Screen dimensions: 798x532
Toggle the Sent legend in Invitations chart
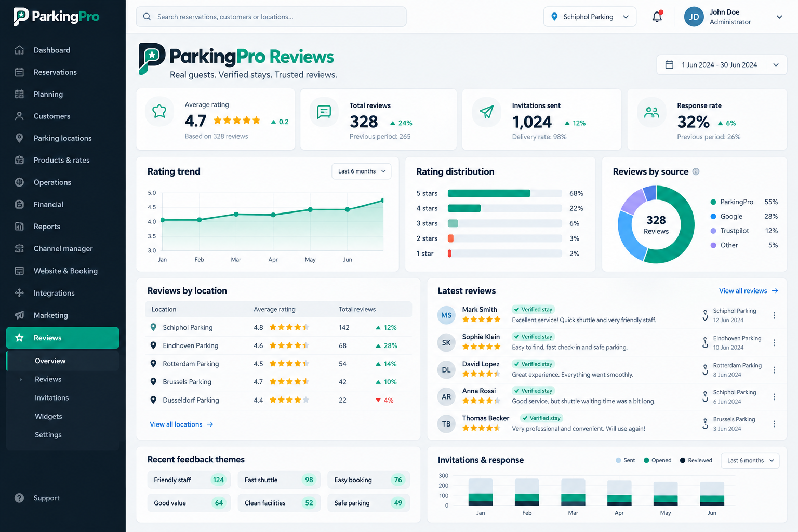click(625, 460)
